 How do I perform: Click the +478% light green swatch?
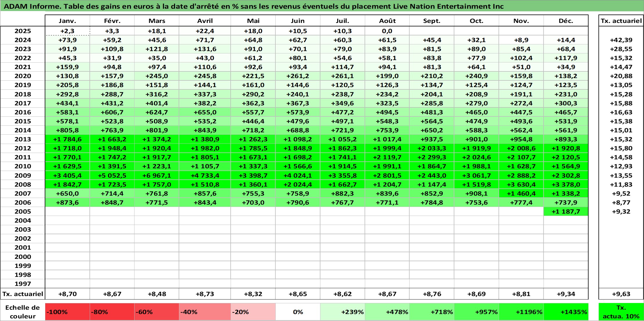[387, 312]
